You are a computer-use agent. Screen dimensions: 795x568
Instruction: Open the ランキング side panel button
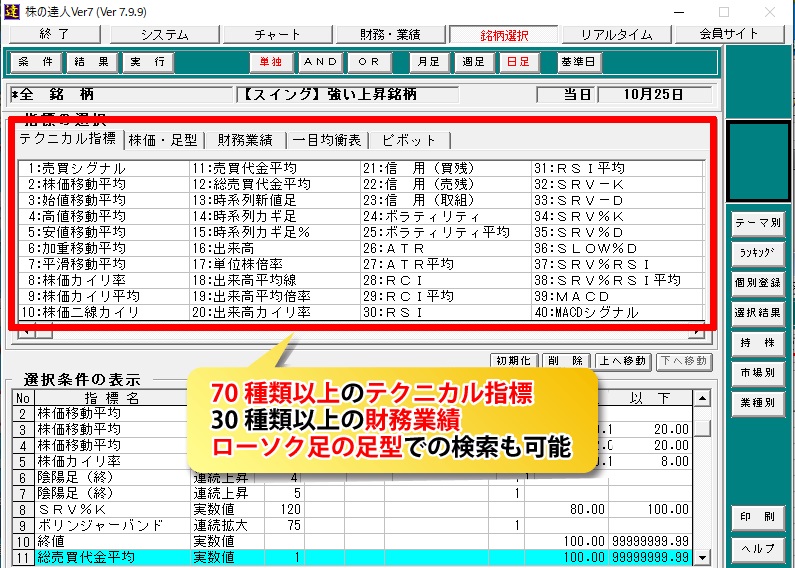coord(757,252)
